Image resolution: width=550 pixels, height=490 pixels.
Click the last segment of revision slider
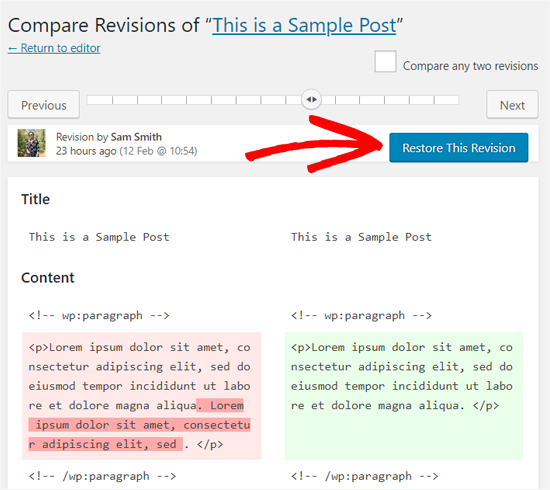(447, 100)
